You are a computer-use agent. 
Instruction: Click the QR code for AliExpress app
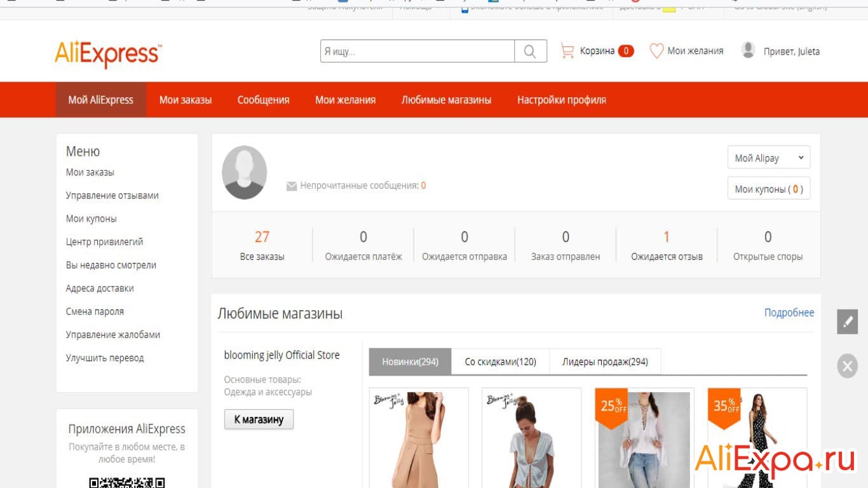[x=127, y=482]
